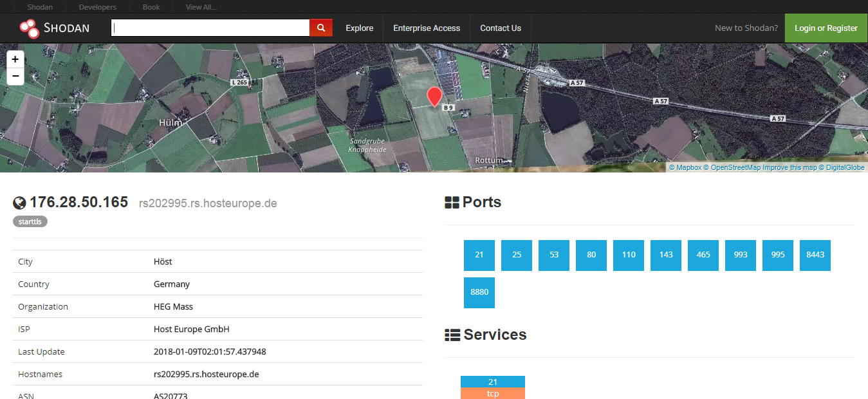The width and height of the screenshot is (868, 399).
Task: Click the L 265 road marker
Action: pyautogui.click(x=239, y=82)
